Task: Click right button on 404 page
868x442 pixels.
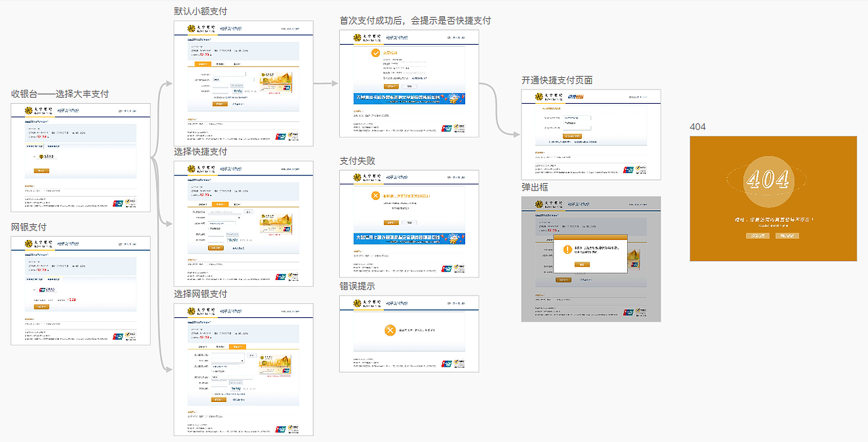Action: point(787,236)
